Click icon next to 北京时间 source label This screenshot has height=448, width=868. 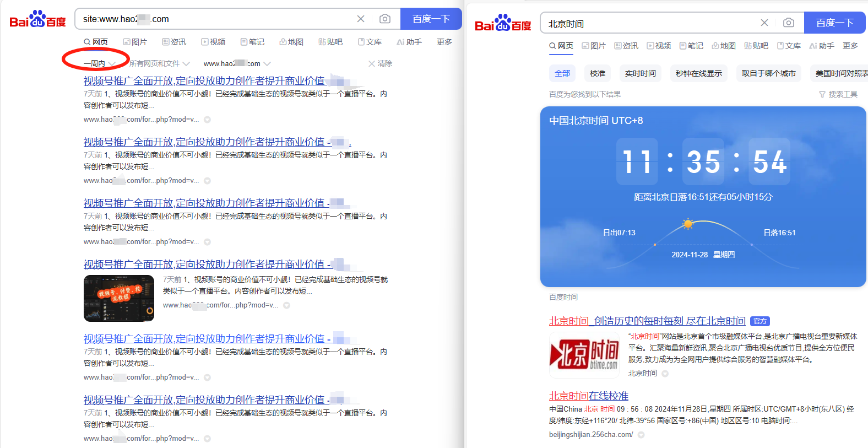[x=665, y=374]
